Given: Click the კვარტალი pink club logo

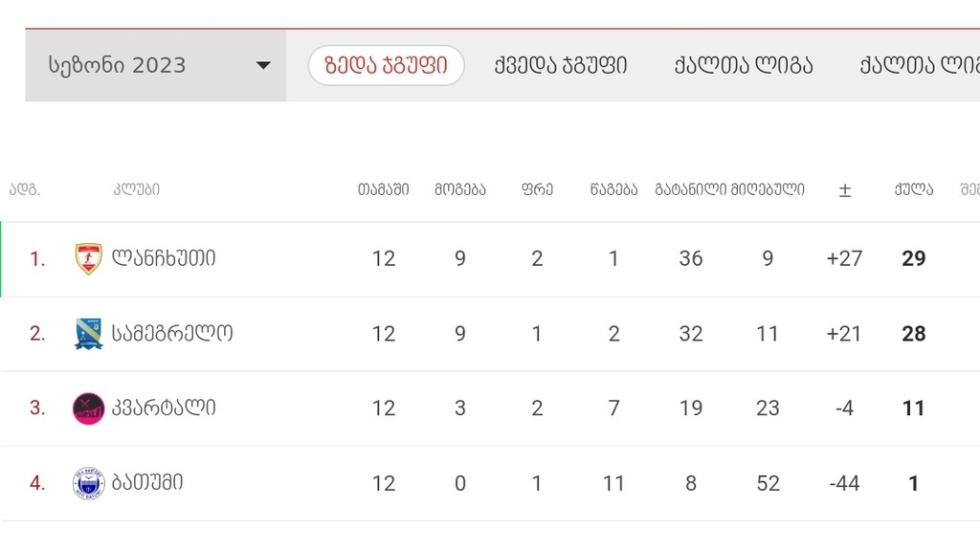Looking at the screenshot, I should point(88,408).
